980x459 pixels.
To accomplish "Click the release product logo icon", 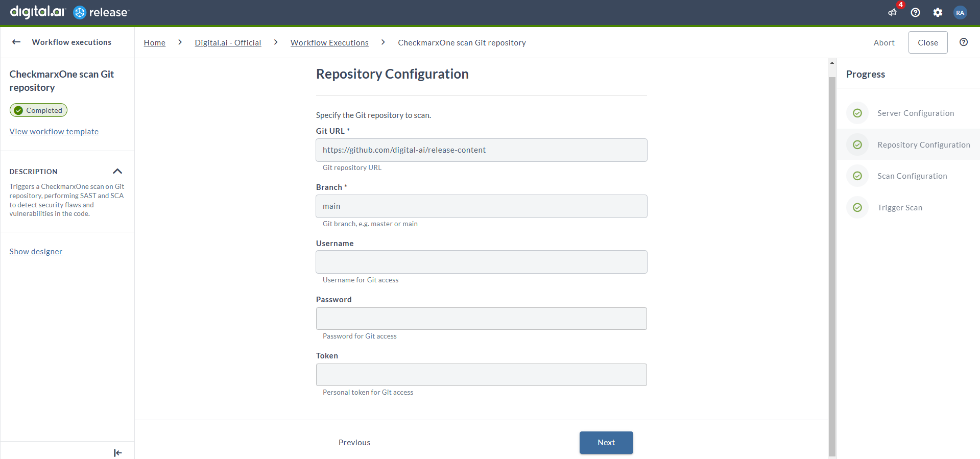I will (80, 12).
